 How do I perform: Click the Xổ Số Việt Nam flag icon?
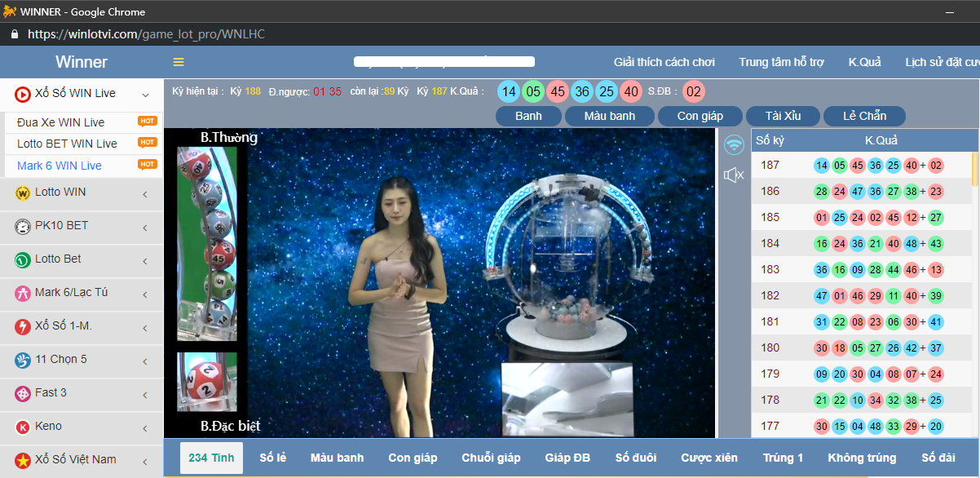[x=23, y=460]
